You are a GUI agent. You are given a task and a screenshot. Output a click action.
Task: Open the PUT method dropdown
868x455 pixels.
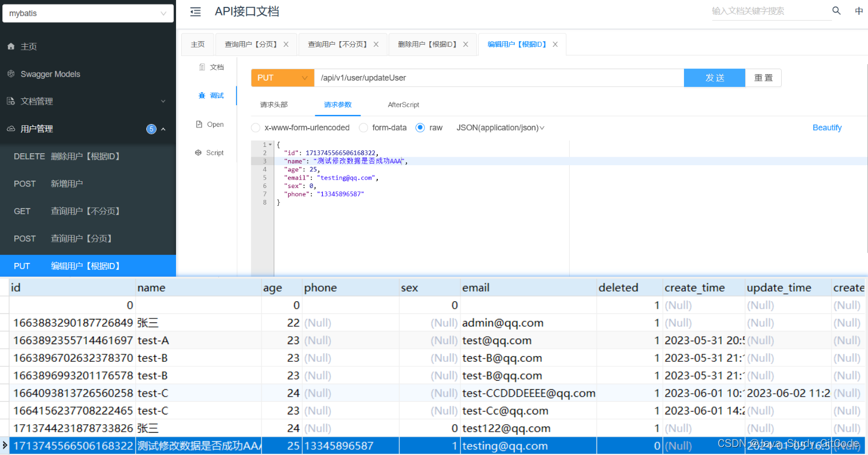(x=282, y=78)
